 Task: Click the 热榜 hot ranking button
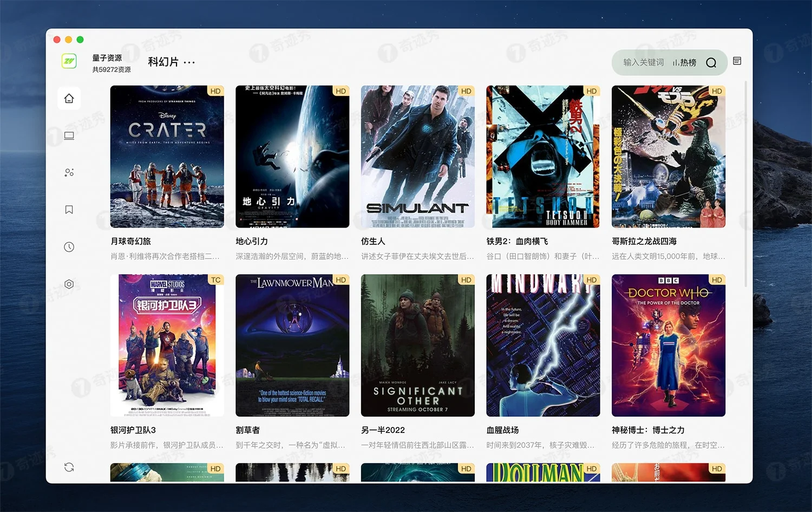[x=684, y=63]
